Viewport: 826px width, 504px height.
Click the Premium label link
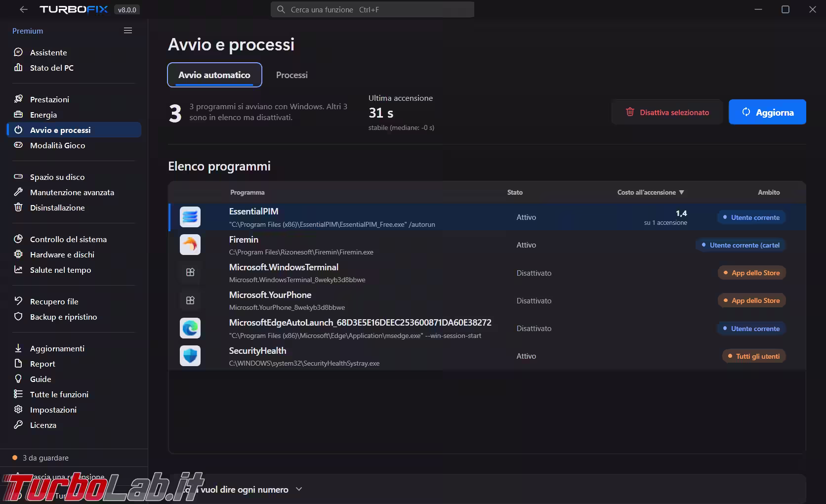(28, 31)
